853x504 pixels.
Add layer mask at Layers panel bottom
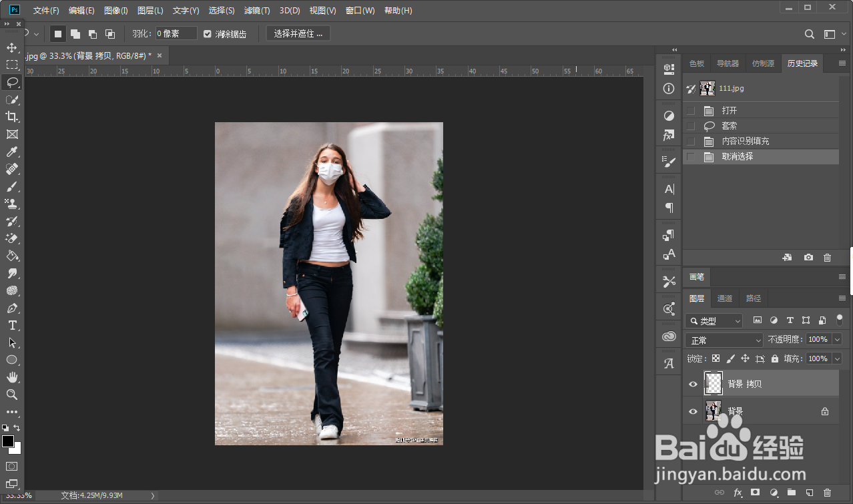pyautogui.click(x=755, y=493)
